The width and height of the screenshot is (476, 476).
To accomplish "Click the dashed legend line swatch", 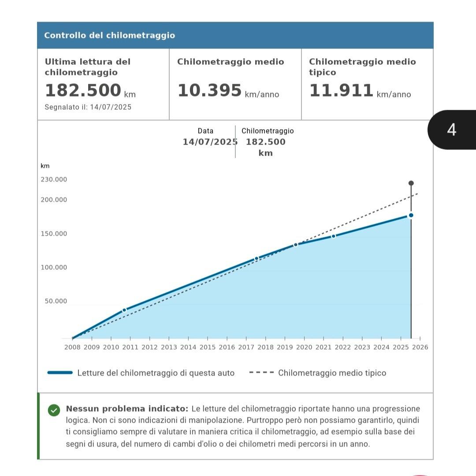I will (x=261, y=373).
